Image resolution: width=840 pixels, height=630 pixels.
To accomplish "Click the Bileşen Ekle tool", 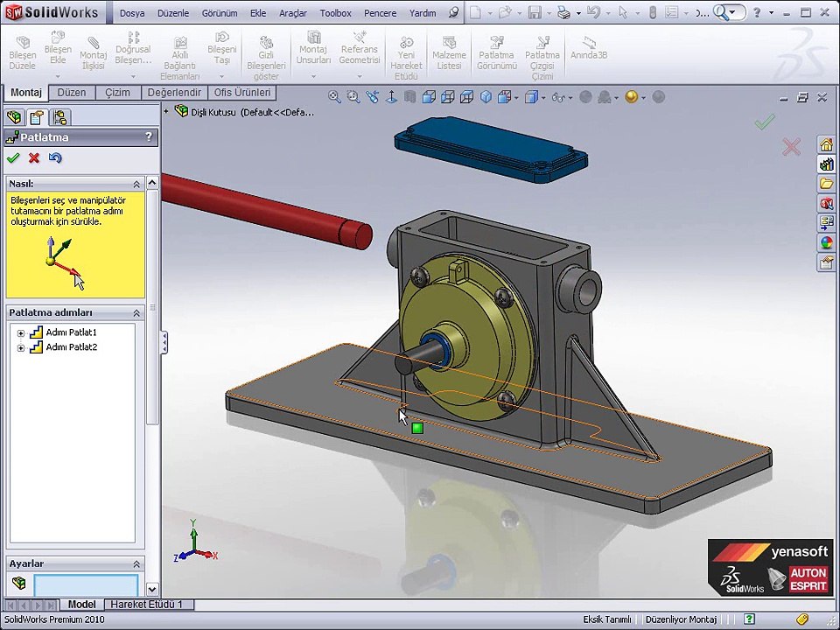I will 58,48.
